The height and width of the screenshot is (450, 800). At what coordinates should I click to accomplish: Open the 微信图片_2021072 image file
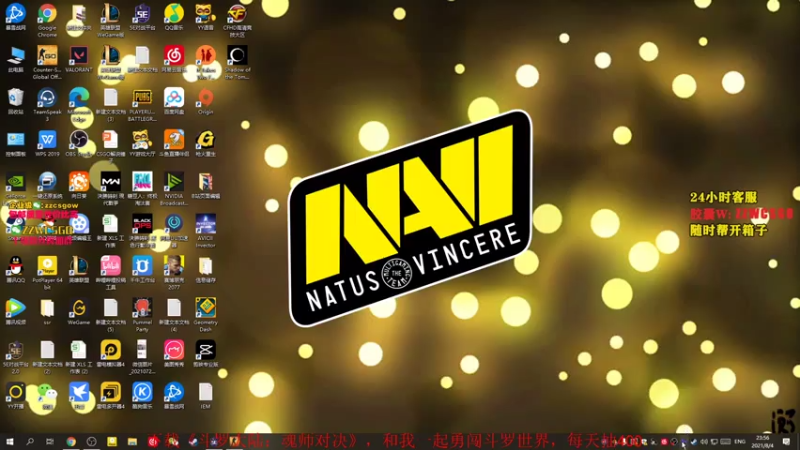click(x=142, y=357)
